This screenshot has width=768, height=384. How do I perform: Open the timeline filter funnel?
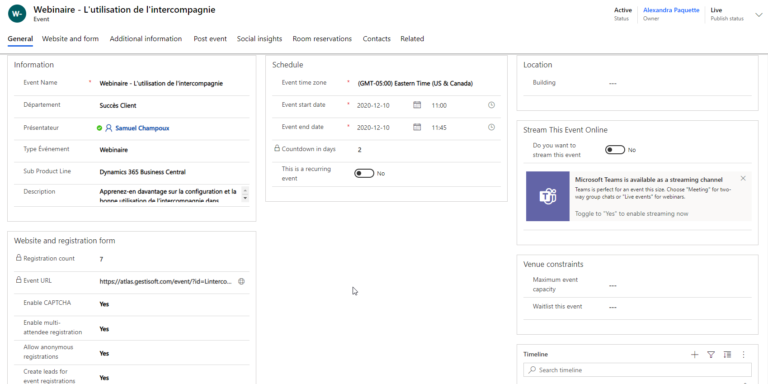[x=711, y=355]
